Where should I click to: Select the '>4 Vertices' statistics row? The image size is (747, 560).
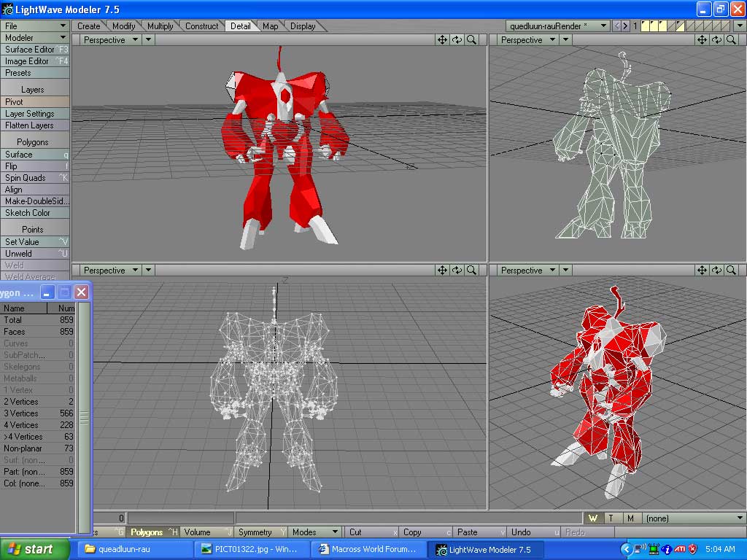click(x=38, y=437)
